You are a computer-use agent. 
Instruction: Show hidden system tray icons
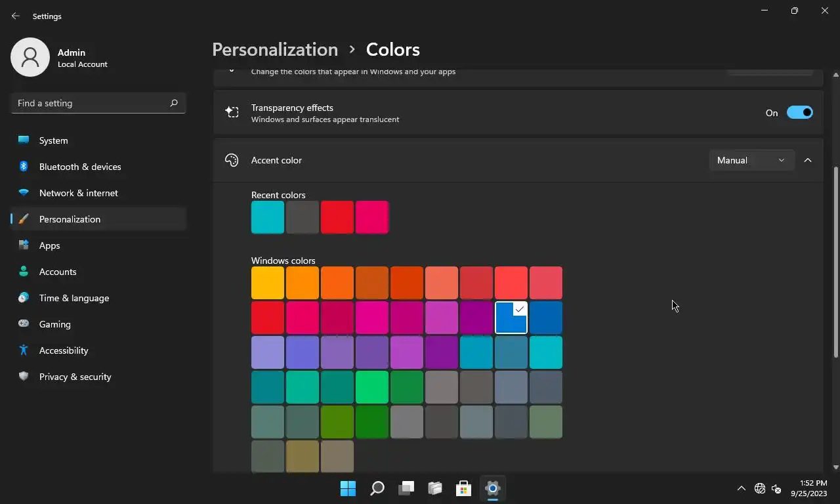pyautogui.click(x=741, y=488)
